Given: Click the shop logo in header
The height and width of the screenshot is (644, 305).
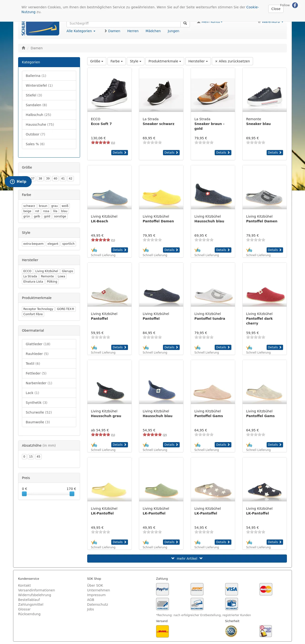Looking at the screenshot, I should [x=40, y=29].
